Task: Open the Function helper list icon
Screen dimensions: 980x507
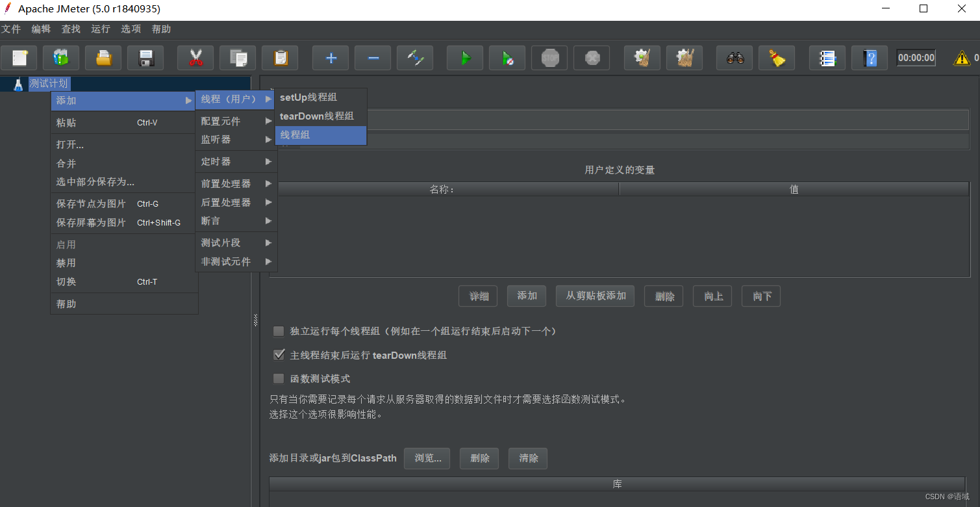Action: (827, 58)
